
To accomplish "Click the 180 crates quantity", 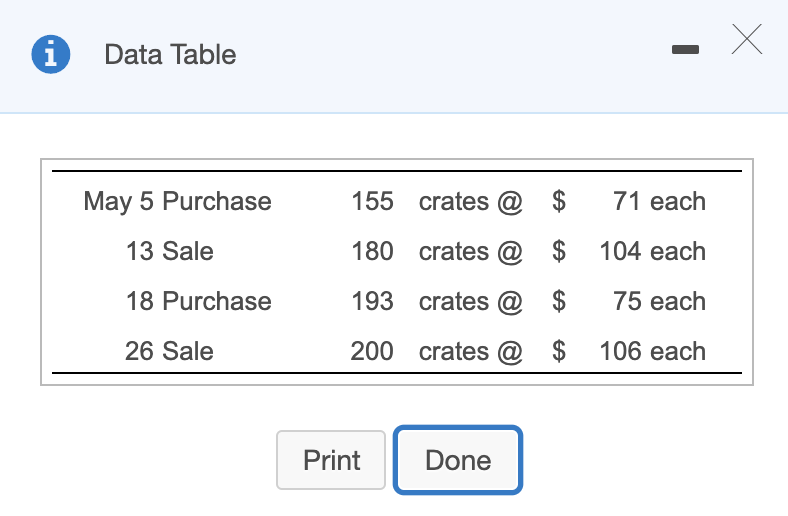I will click(x=372, y=251).
